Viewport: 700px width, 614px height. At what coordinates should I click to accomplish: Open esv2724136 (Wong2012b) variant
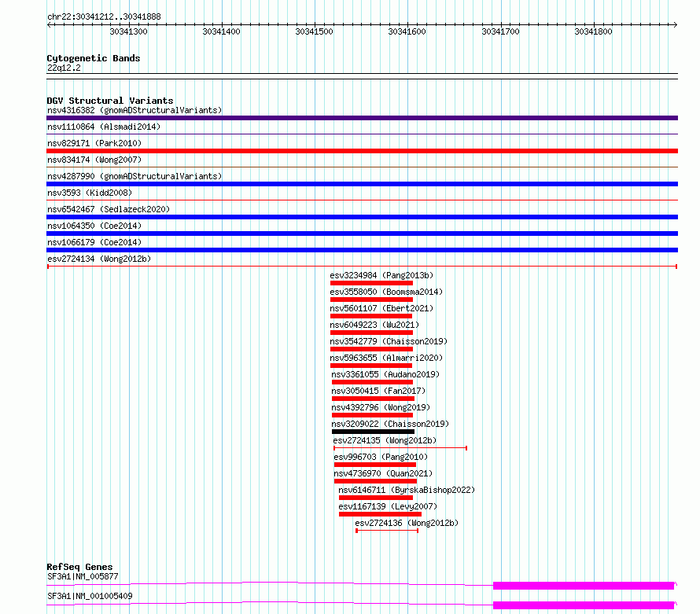pos(407,523)
